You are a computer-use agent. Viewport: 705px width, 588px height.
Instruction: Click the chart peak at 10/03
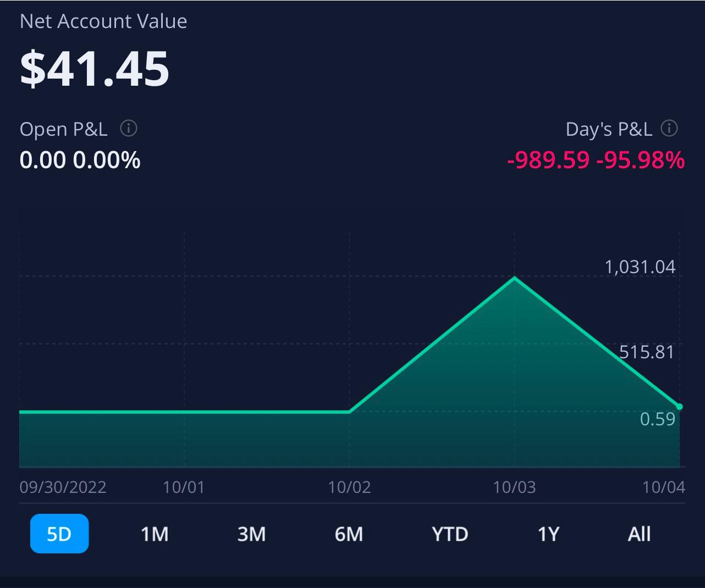514,278
